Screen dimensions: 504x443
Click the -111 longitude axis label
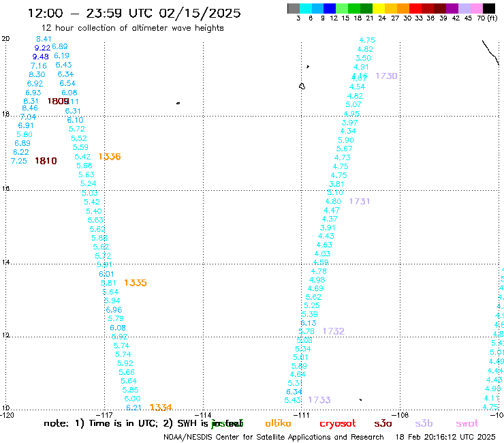tap(302, 415)
